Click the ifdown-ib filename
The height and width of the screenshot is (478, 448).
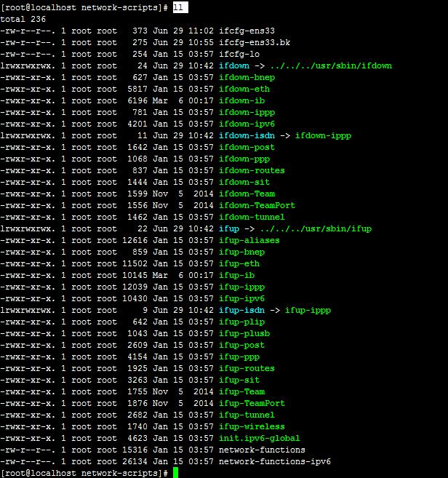tap(241, 100)
